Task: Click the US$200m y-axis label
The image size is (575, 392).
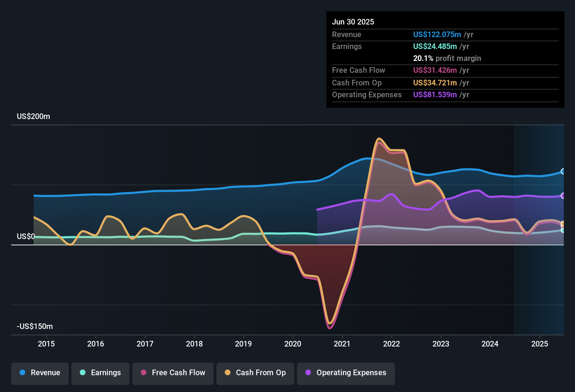Action: (34, 117)
